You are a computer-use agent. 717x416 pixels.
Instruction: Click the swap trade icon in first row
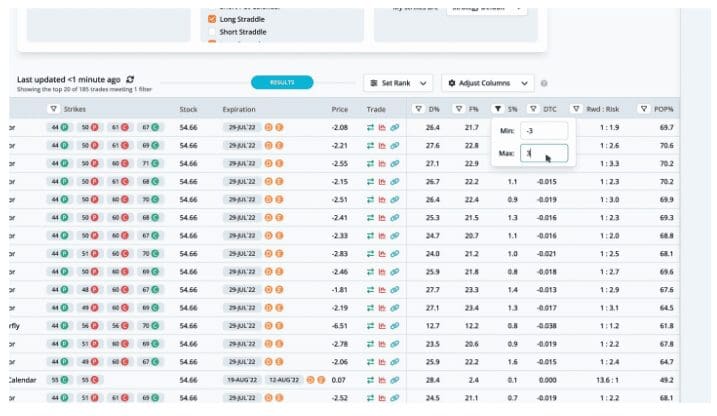(x=370, y=128)
